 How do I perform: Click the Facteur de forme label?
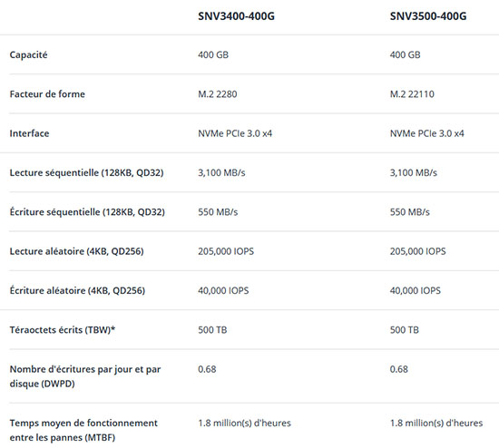pos(47,94)
